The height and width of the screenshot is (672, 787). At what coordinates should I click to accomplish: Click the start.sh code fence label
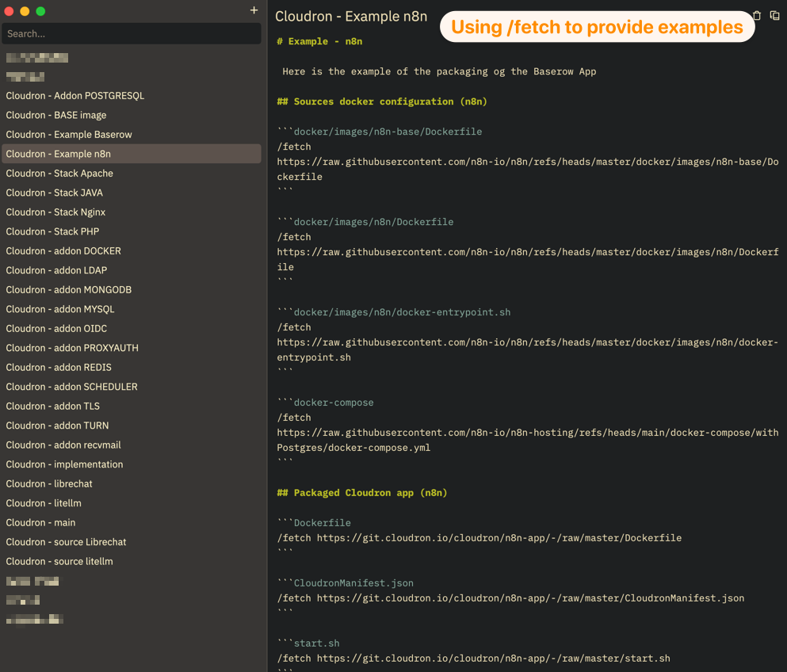pos(316,643)
